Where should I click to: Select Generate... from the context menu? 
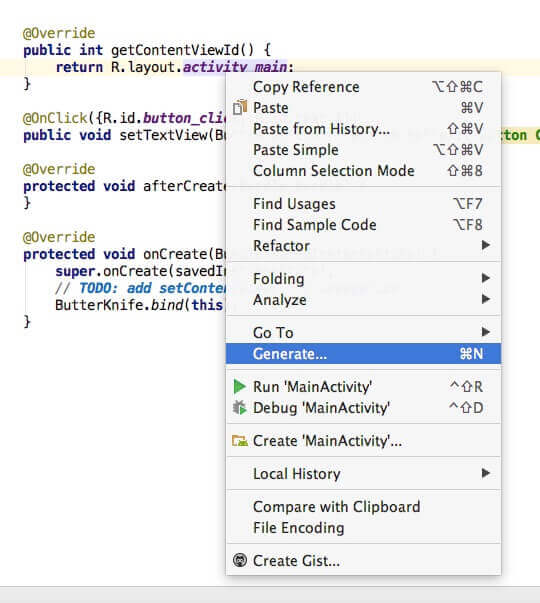[363, 354]
